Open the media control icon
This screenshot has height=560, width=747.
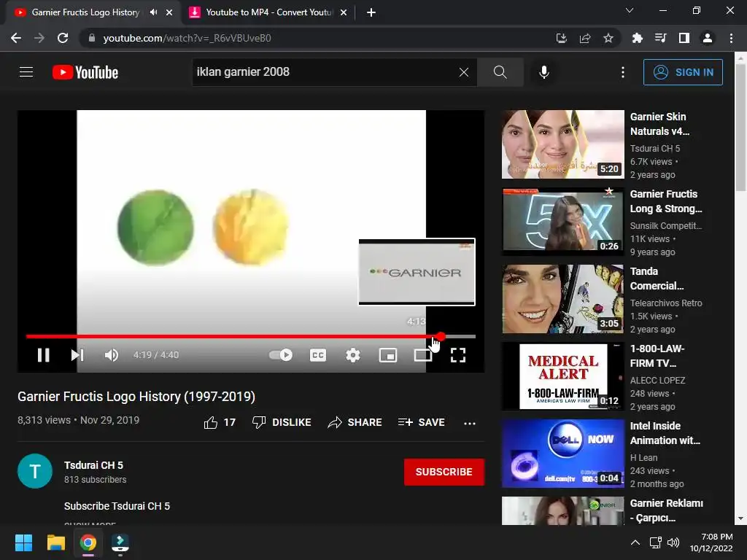click(x=660, y=38)
